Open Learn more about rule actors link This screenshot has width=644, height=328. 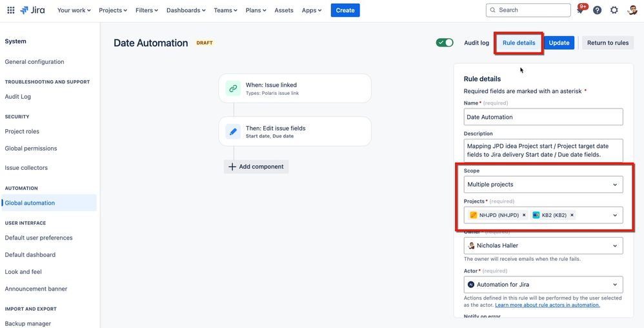(547, 305)
